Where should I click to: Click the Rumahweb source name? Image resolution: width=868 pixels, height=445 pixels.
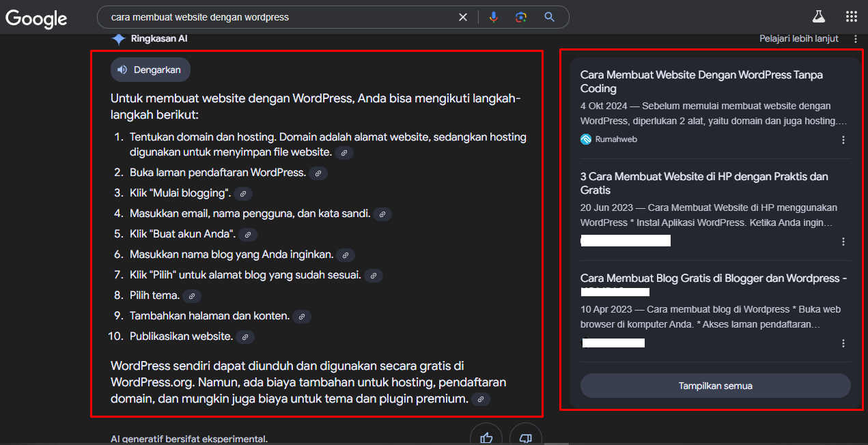tap(617, 139)
